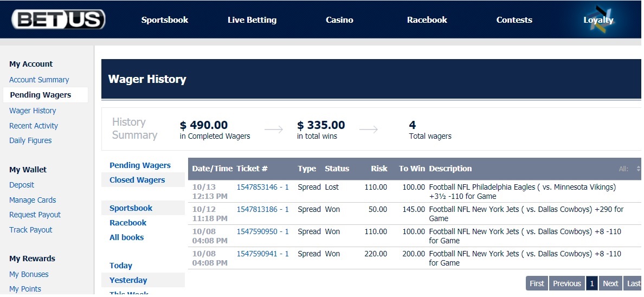View Recent Activity

(34, 126)
